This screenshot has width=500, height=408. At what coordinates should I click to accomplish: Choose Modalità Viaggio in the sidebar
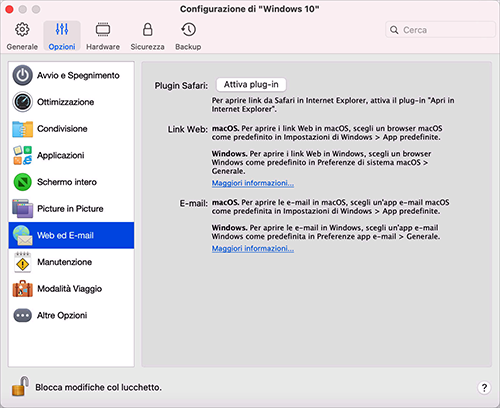(x=71, y=289)
